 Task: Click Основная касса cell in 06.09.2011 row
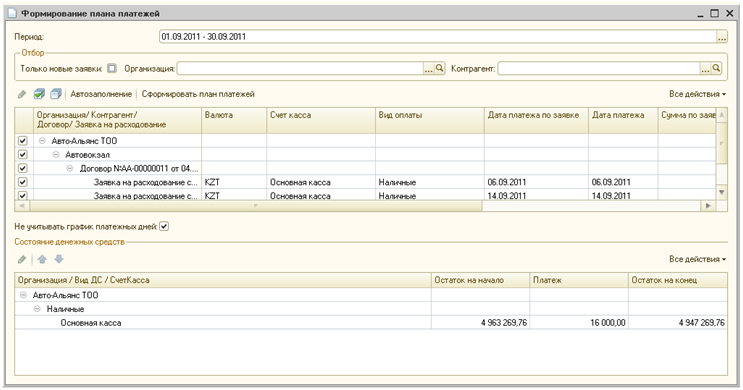click(321, 182)
